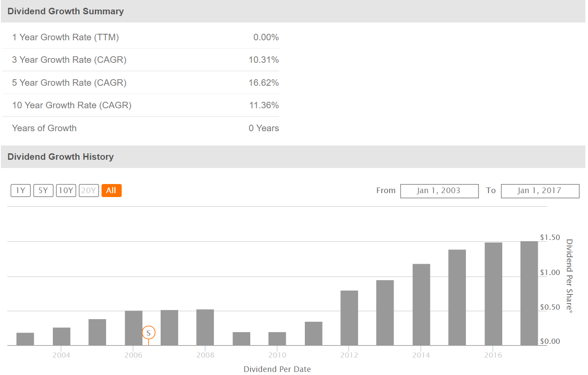Screen dimensions: 588x375
Task: Click the 2012 x-axis label
Action: pyautogui.click(x=349, y=356)
